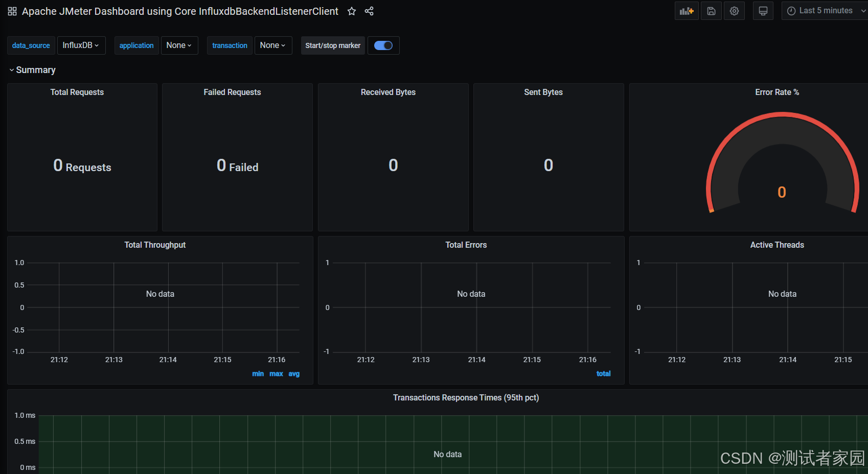This screenshot has height=474, width=868.
Task: Click the '0 Requests' value
Action: (82, 165)
